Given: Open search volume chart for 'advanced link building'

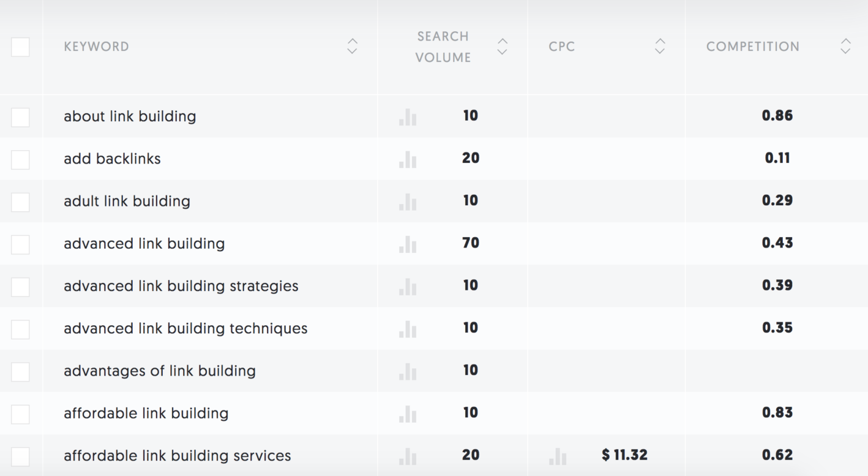Looking at the screenshot, I should point(408,244).
